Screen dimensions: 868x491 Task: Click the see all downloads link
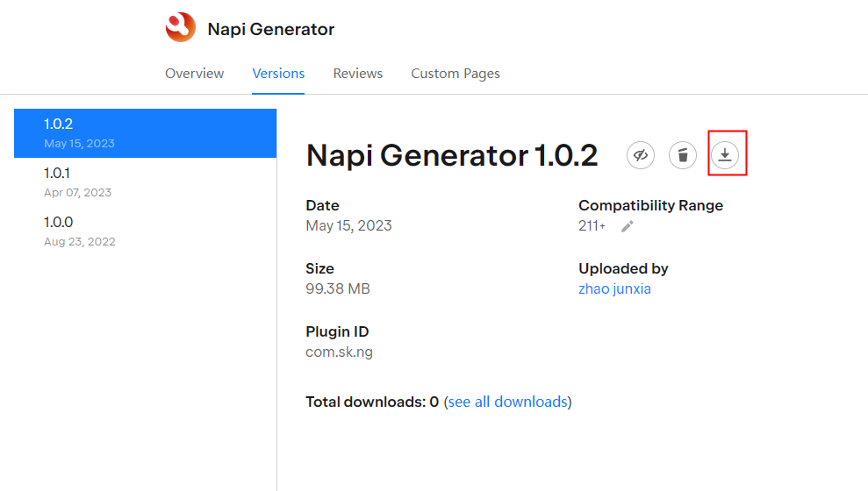[x=507, y=402]
